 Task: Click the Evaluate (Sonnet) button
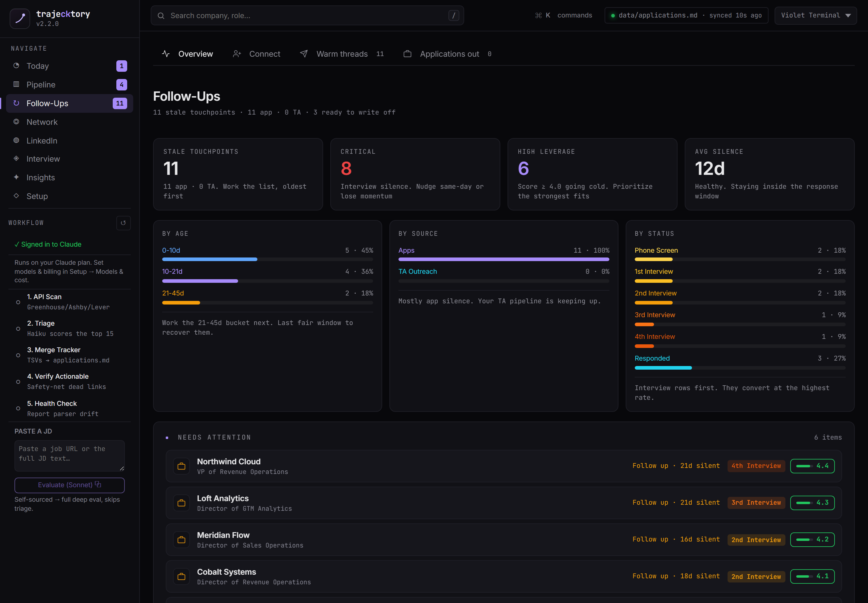click(70, 485)
